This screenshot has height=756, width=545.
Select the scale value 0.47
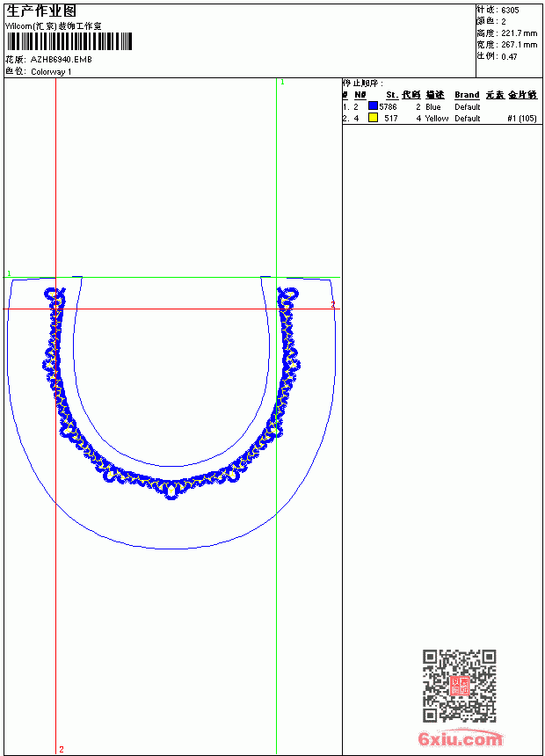(509, 56)
